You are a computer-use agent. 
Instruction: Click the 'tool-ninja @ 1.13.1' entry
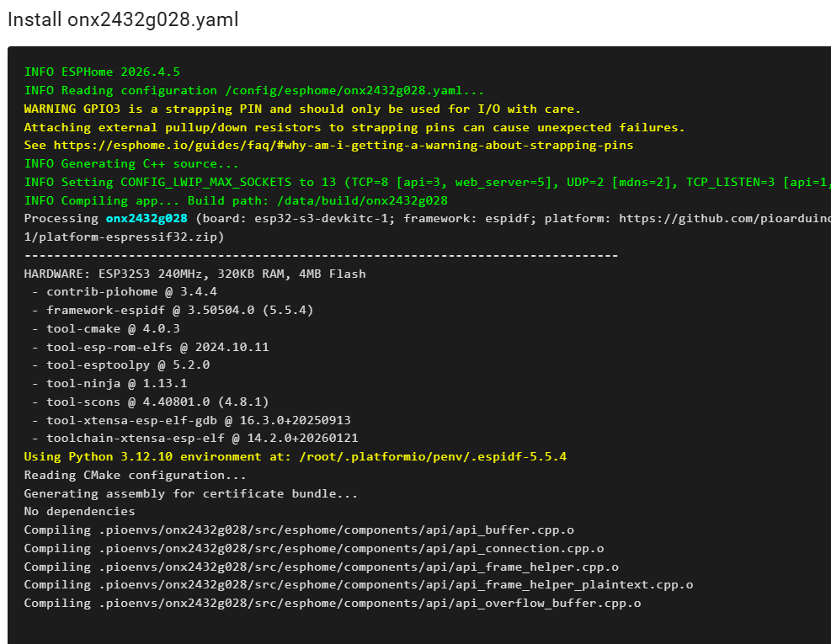(116, 383)
